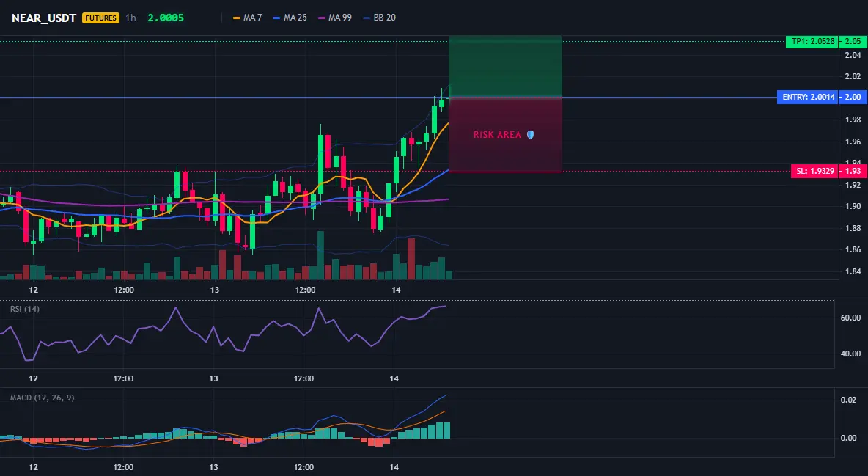Click the 40.00 RSI axis value
This screenshot has width=868, height=476.
[851, 354]
